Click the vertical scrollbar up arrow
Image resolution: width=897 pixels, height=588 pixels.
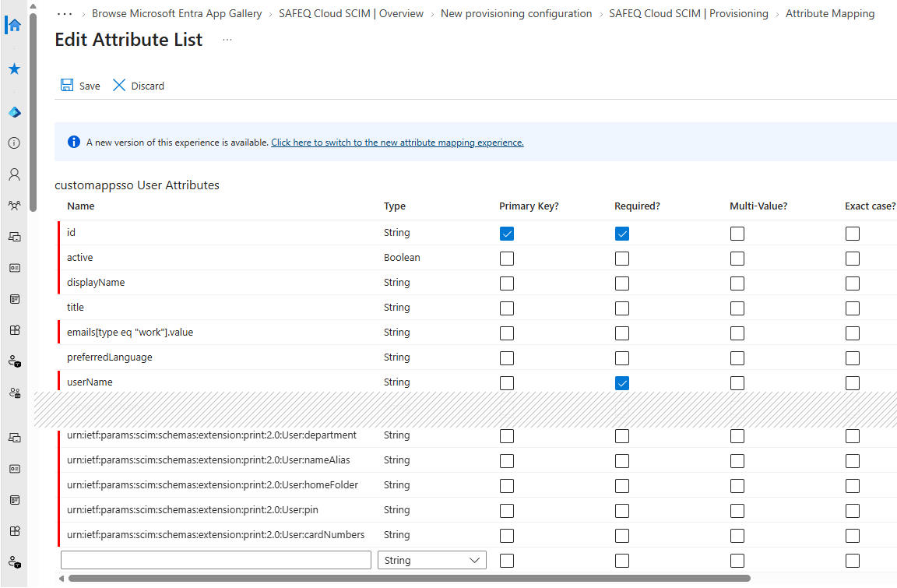(x=33, y=6)
